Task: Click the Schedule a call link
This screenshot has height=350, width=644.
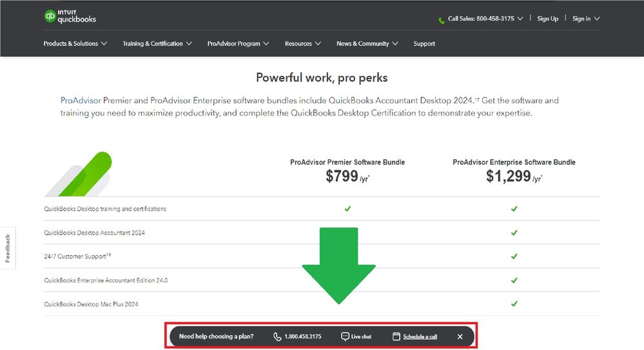Action: [420, 336]
